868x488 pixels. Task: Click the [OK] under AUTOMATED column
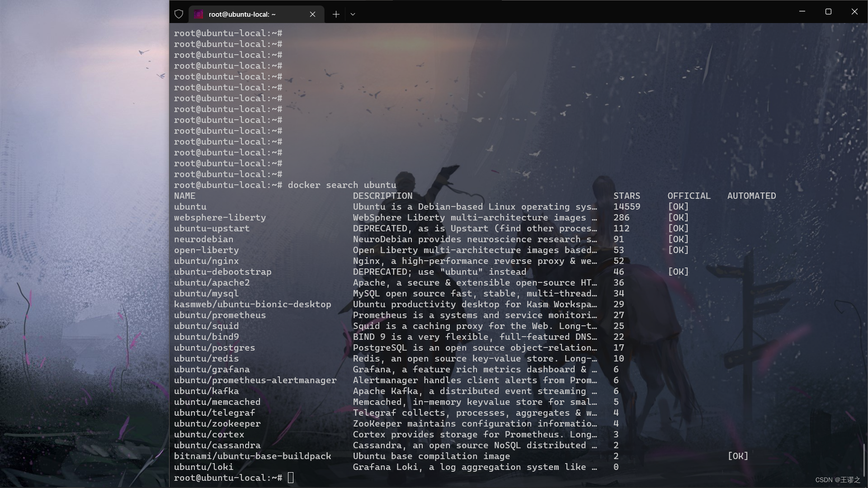point(738,456)
